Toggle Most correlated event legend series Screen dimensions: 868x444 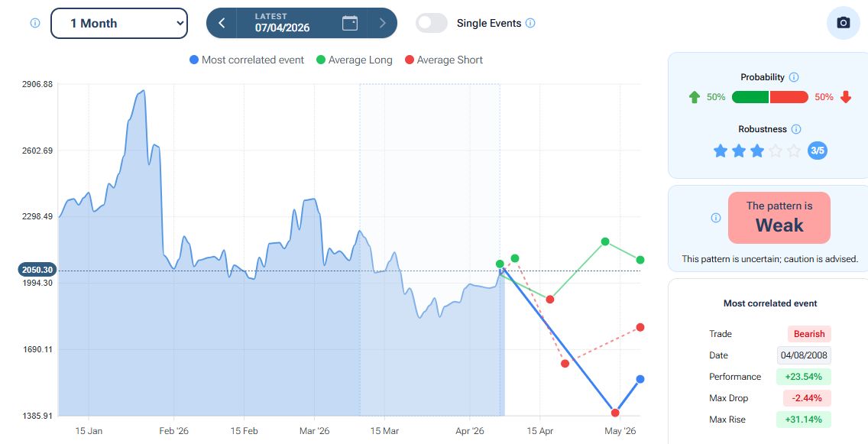(247, 60)
